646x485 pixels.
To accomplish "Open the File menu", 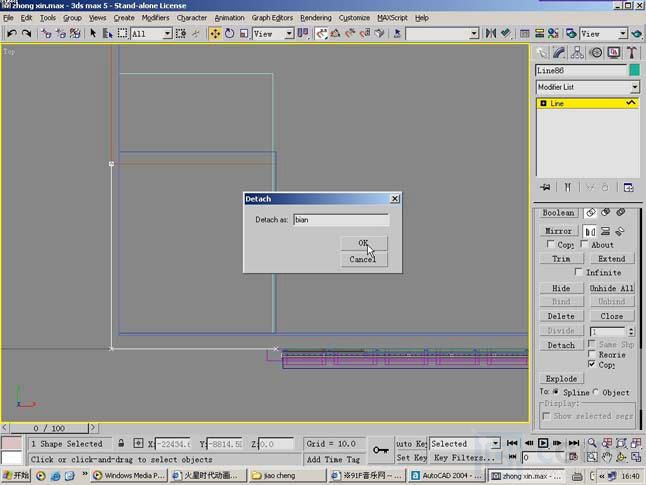I will coord(8,18).
